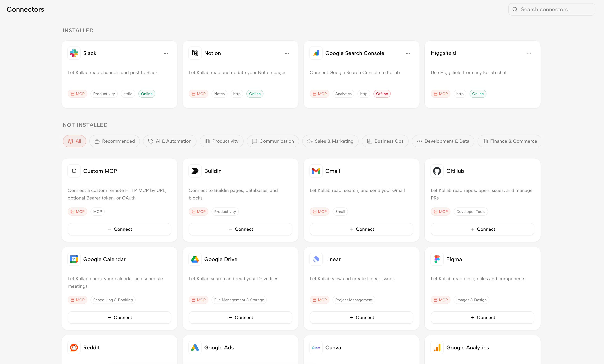Click the Online status badge on Notion

pos(255,94)
